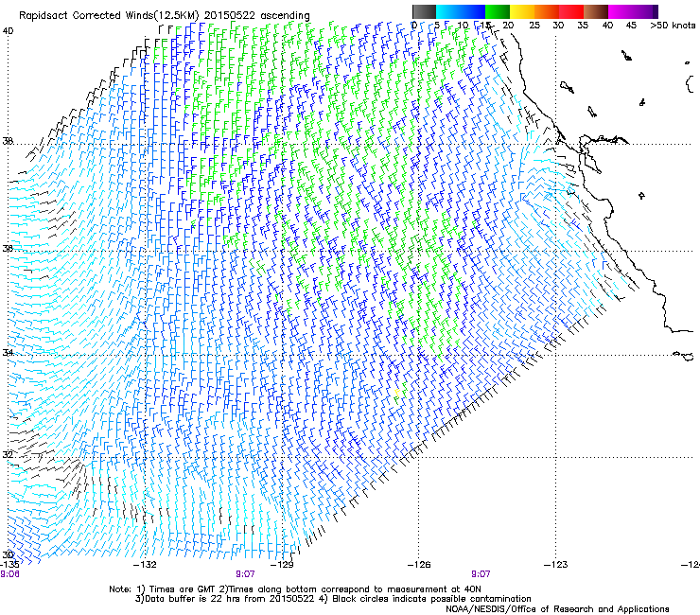Click the '>50 knots' legend label
Image resolution: width=700 pixels, height=615 pixels.
point(673,26)
